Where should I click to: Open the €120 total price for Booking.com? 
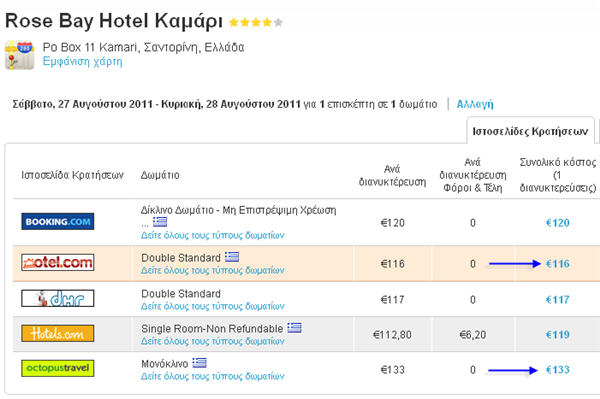pos(558,223)
